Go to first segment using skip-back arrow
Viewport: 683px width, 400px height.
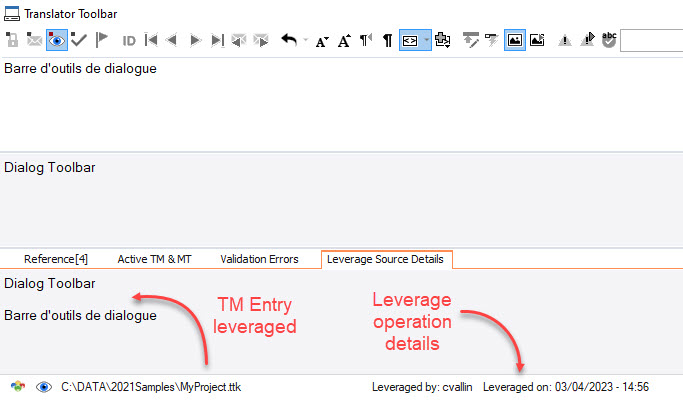click(x=151, y=41)
